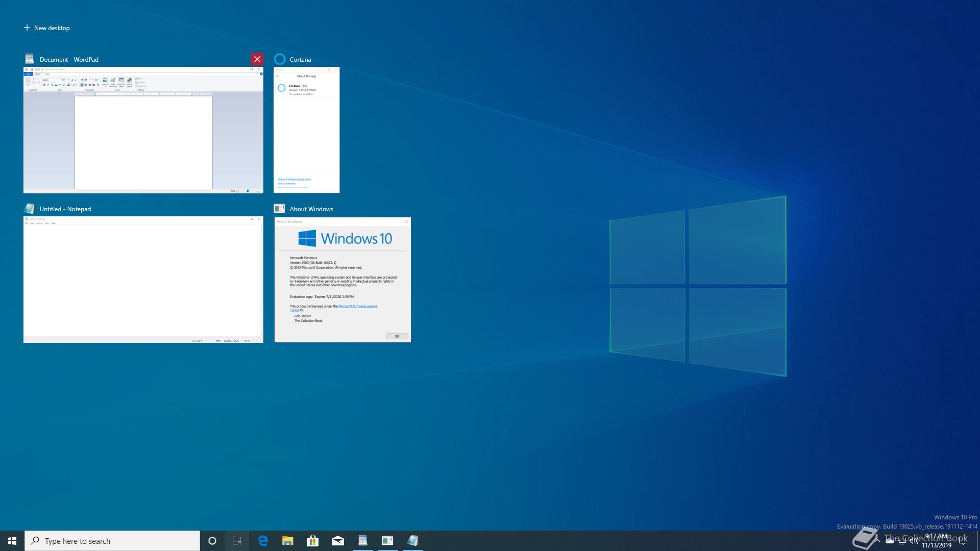Switch to the Document - WordPad window thumbnail
Screen dimensions: 980x551
click(x=143, y=130)
